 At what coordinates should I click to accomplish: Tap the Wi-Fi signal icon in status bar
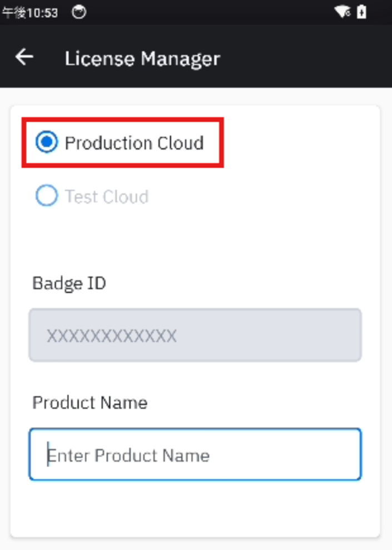pos(343,12)
